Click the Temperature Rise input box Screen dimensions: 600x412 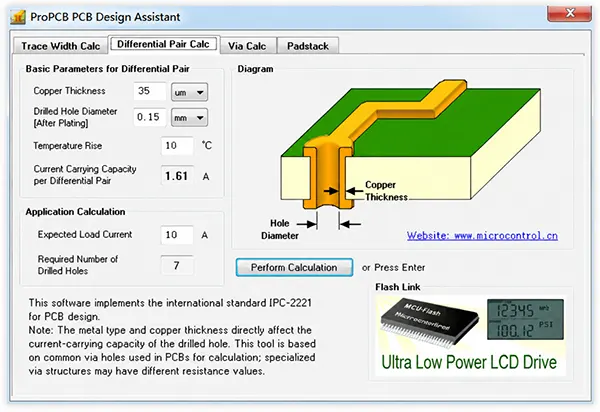tap(177, 146)
